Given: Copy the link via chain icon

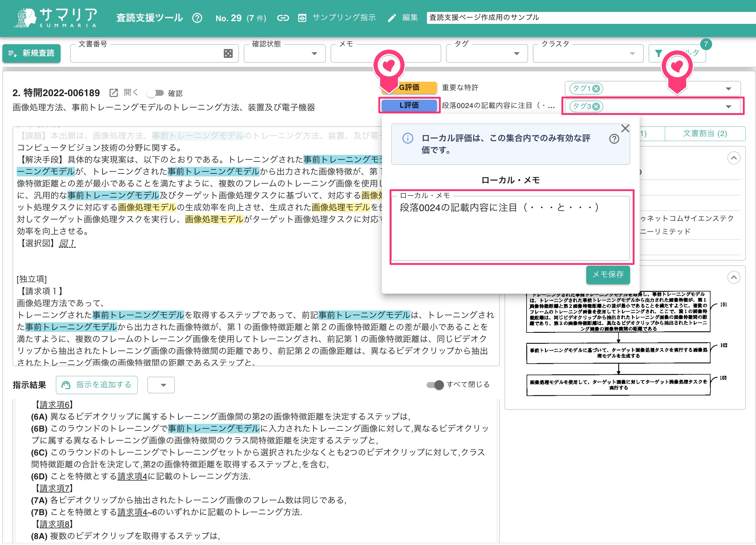Looking at the screenshot, I should tap(283, 18).
